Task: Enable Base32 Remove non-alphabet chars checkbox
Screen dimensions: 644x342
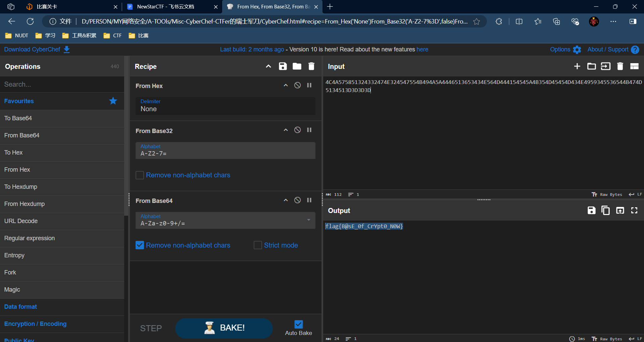Action: point(140,175)
